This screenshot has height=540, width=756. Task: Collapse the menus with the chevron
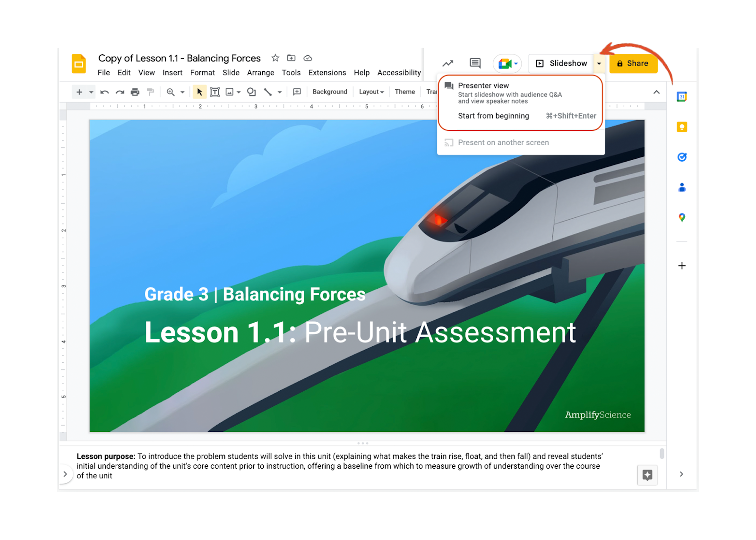657,92
